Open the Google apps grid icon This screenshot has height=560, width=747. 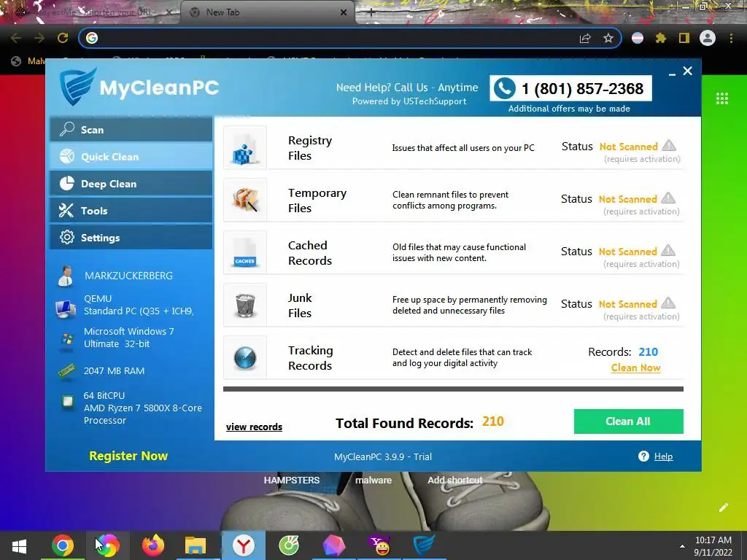click(722, 98)
